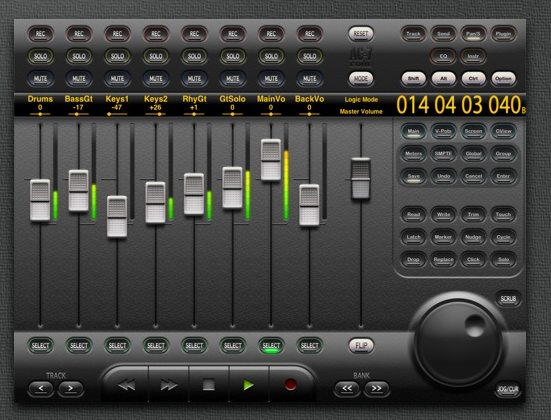
Task: Click the V-Pots button
Action: (443, 131)
